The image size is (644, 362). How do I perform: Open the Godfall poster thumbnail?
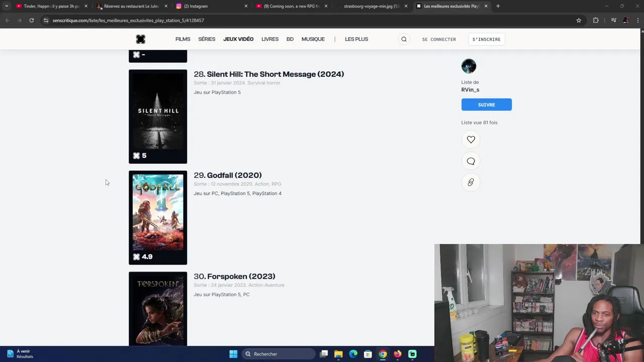[x=157, y=217]
